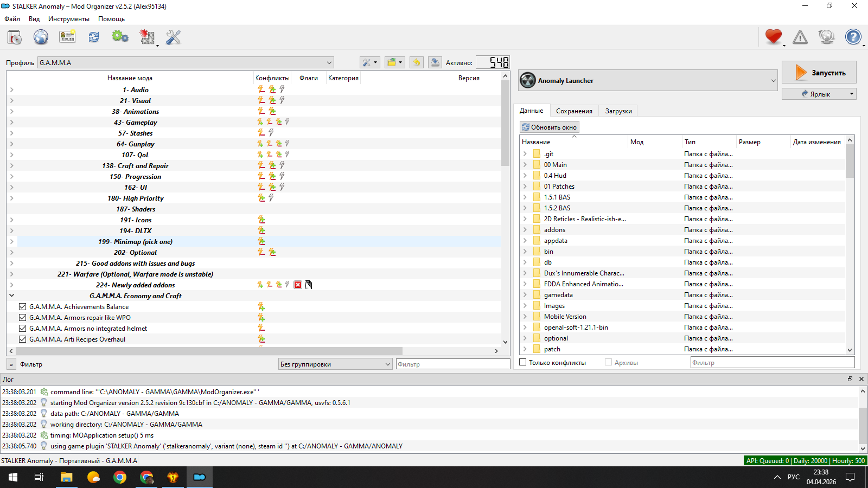Open Settings wrench and screwdriver icon
Screen dimensions: 868x488
[174, 37]
